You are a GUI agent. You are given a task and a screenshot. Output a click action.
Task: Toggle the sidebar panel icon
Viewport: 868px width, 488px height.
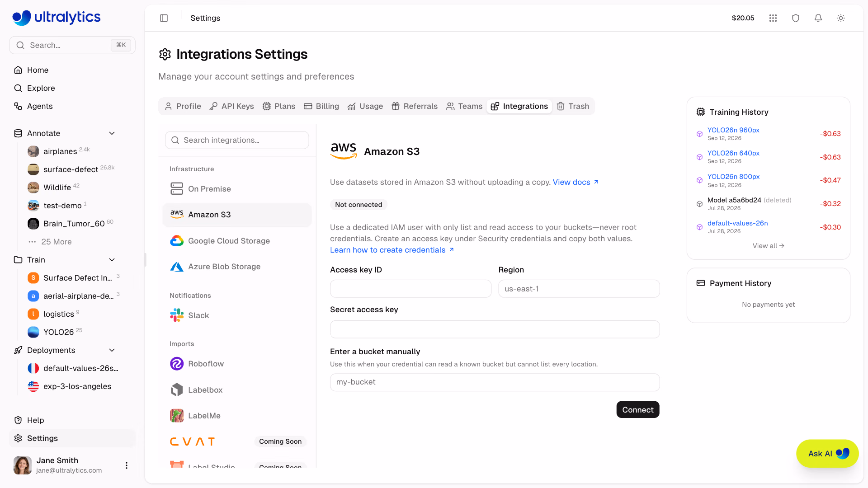[164, 18]
